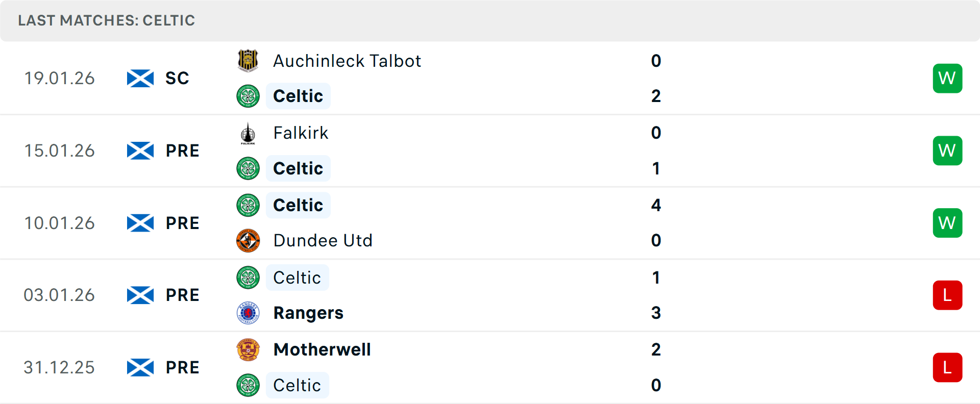Click the Last Matches: Celtic header
This screenshot has height=404, width=980.
pyautogui.click(x=107, y=20)
